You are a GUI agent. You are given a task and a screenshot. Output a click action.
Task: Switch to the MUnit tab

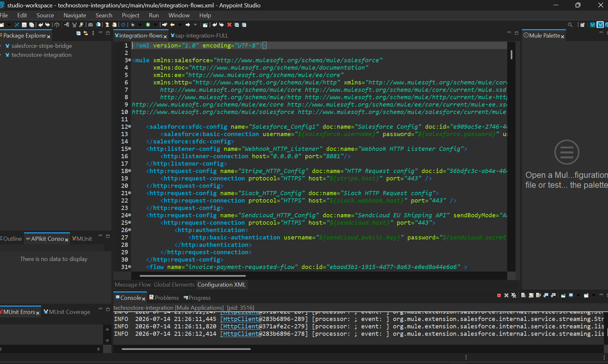[82, 239]
